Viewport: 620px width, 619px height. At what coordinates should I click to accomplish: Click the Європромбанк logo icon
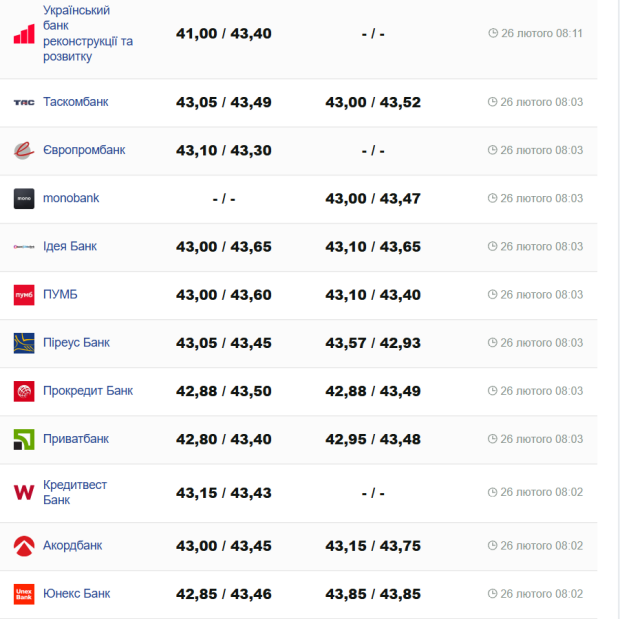[24, 150]
